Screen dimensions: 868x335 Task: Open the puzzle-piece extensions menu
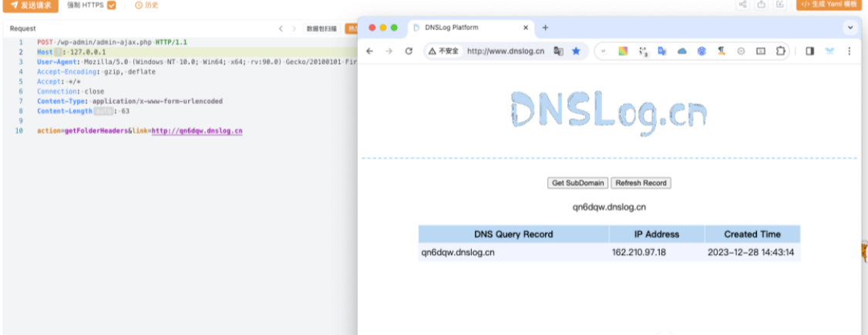click(x=781, y=51)
